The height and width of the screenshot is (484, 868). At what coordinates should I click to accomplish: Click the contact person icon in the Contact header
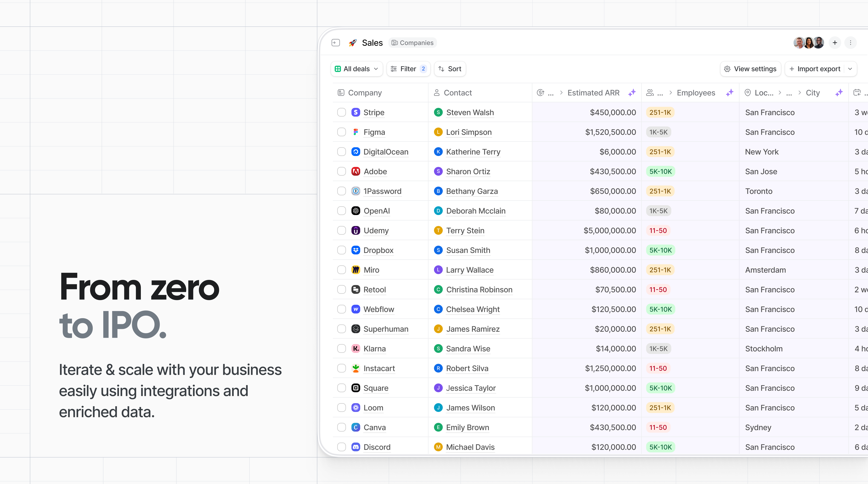437,92
